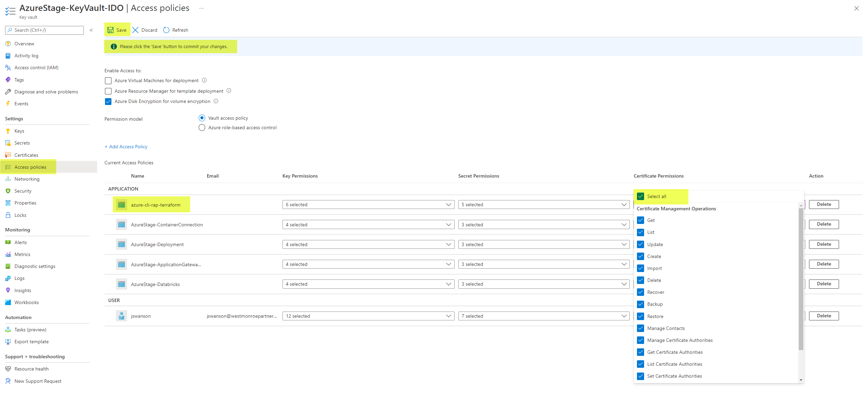Click the Overview icon in the sidebar

coord(8,44)
